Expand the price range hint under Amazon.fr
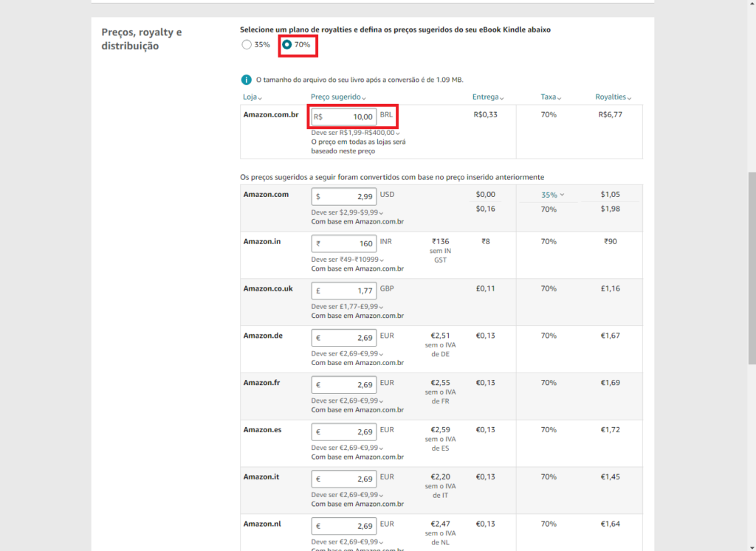This screenshot has height=551, width=756. 347,401
